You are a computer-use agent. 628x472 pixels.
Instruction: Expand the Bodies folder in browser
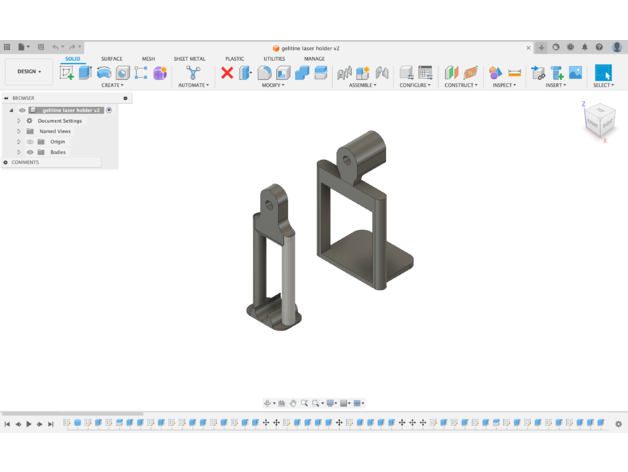click(19, 152)
